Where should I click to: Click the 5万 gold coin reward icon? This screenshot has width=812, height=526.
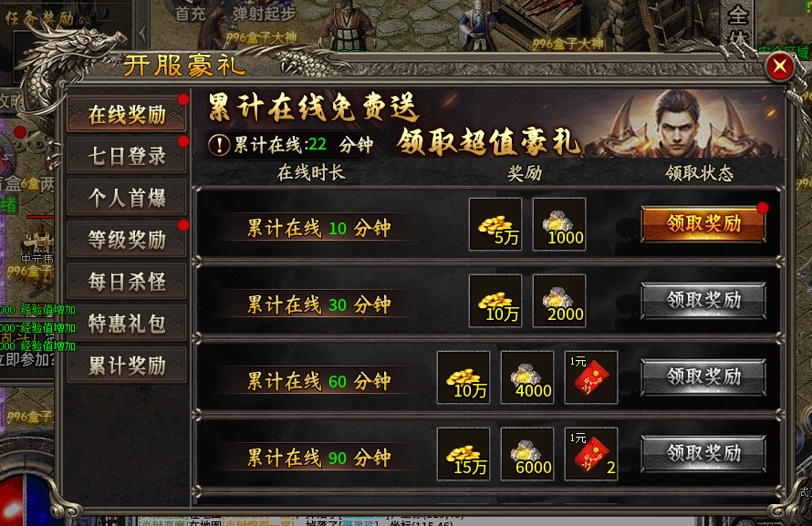coord(495,224)
